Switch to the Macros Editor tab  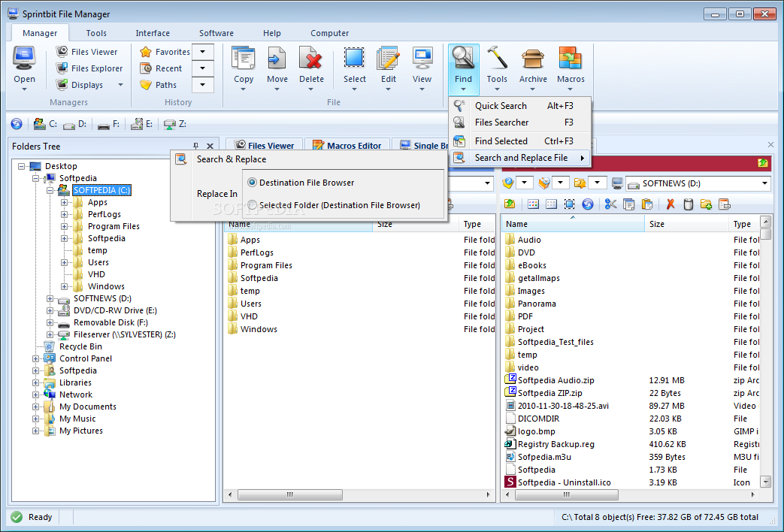(x=347, y=146)
